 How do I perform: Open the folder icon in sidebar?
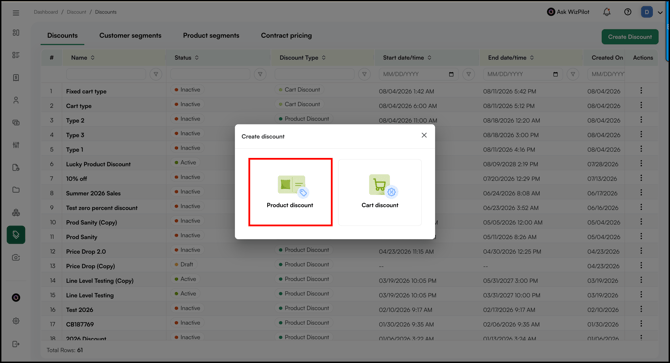16,190
